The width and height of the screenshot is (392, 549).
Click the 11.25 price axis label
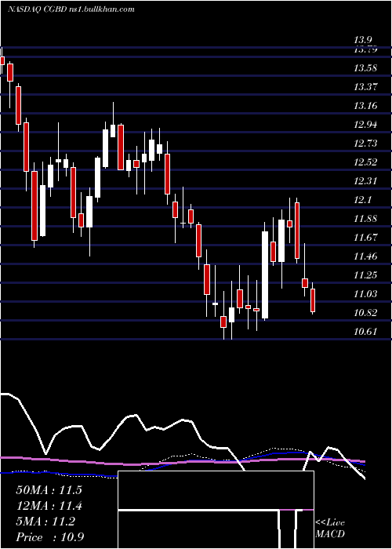click(365, 275)
